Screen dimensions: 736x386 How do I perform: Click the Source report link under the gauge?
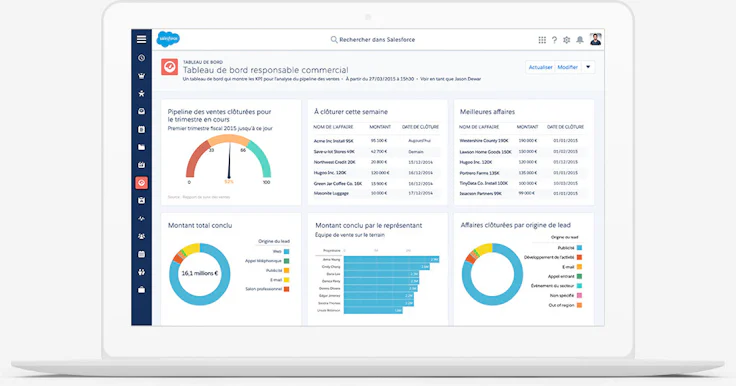coord(199,197)
